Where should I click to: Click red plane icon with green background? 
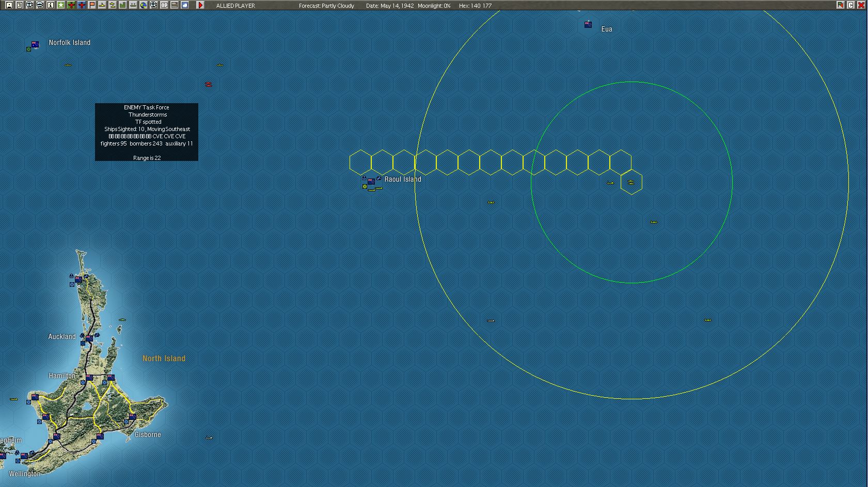click(x=71, y=5)
